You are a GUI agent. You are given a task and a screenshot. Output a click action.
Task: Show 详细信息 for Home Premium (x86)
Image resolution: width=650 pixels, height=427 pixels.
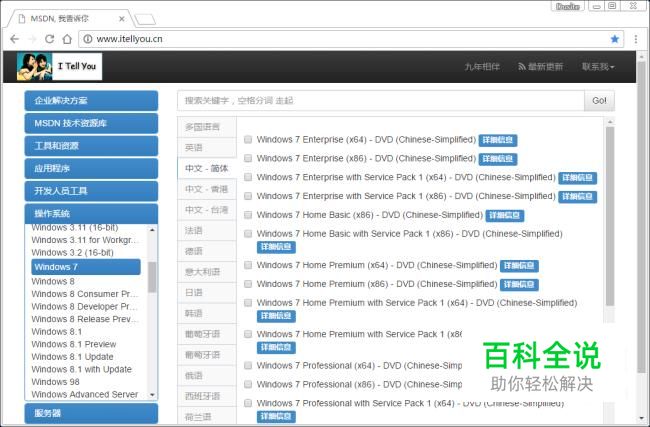click(x=519, y=285)
